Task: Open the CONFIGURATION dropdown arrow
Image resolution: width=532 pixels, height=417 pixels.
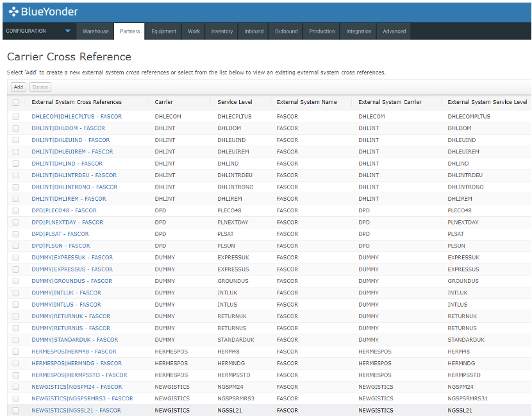Action: 68,31
